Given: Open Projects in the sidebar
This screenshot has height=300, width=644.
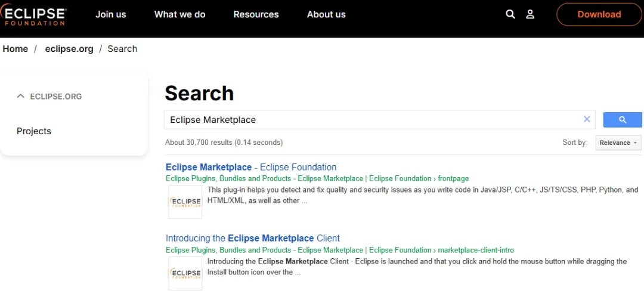Looking at the screenshot, I should pos(33,131).
